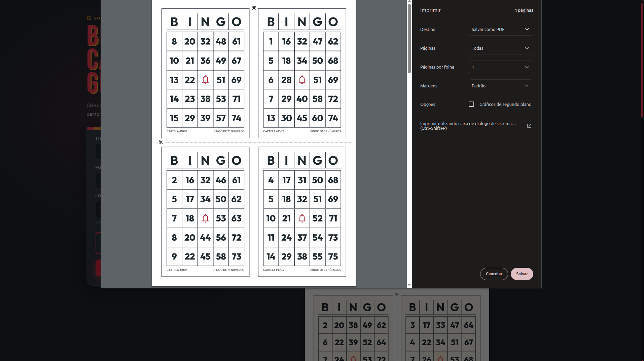
Task: Click number 46 on card #1003
Action: pyautogui.click(x=221, y=180)
